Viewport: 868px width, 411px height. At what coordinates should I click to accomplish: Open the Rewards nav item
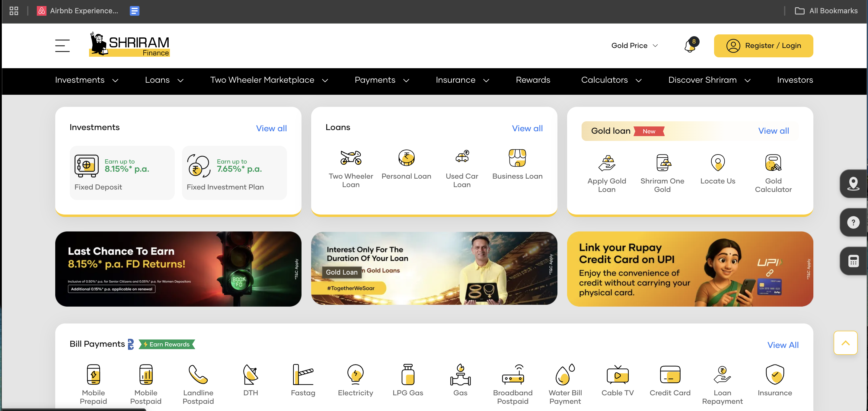click(533, 80)
